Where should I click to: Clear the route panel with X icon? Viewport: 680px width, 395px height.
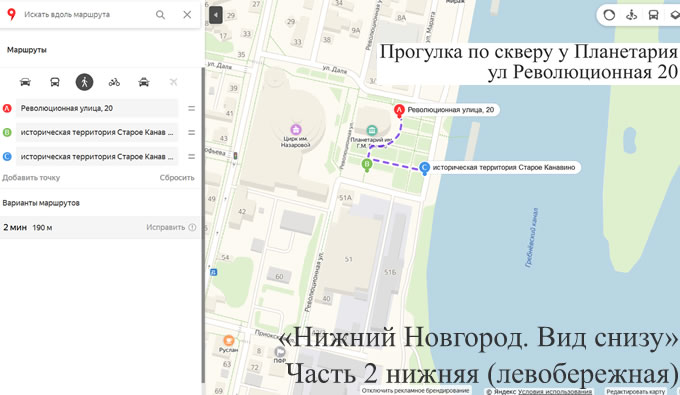pos(187,15)
